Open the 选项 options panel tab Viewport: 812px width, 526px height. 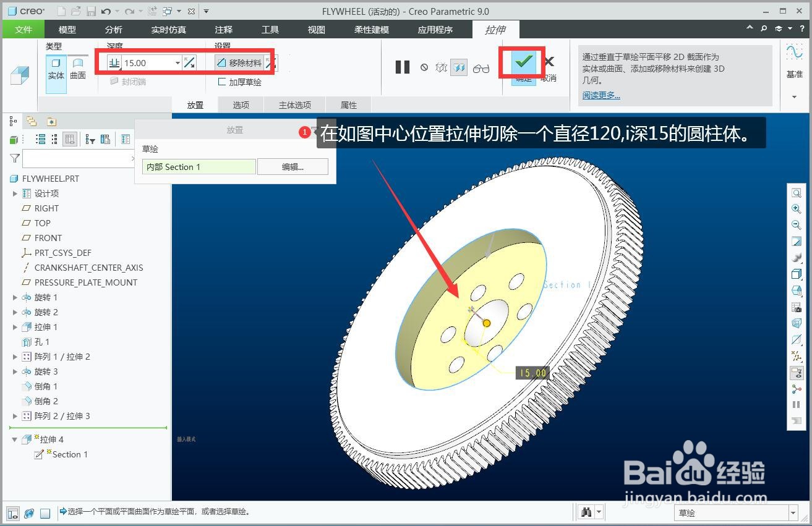point(241,104)
